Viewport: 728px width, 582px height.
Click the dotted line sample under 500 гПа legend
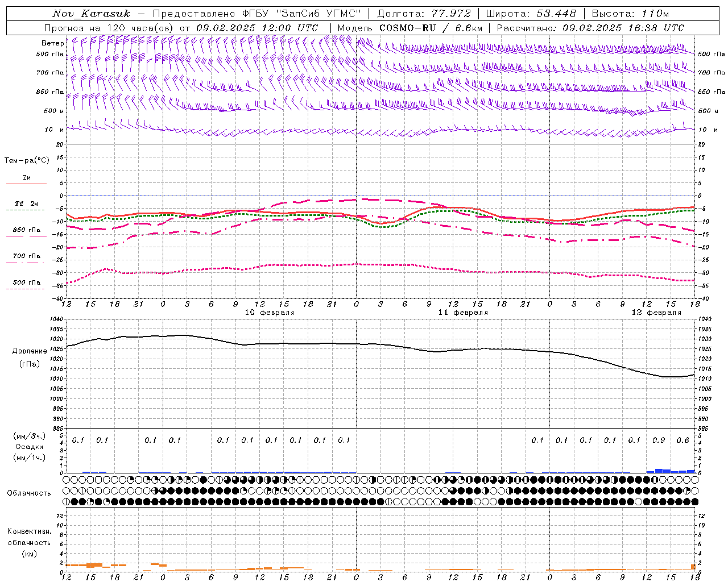[x=25, y=289]
